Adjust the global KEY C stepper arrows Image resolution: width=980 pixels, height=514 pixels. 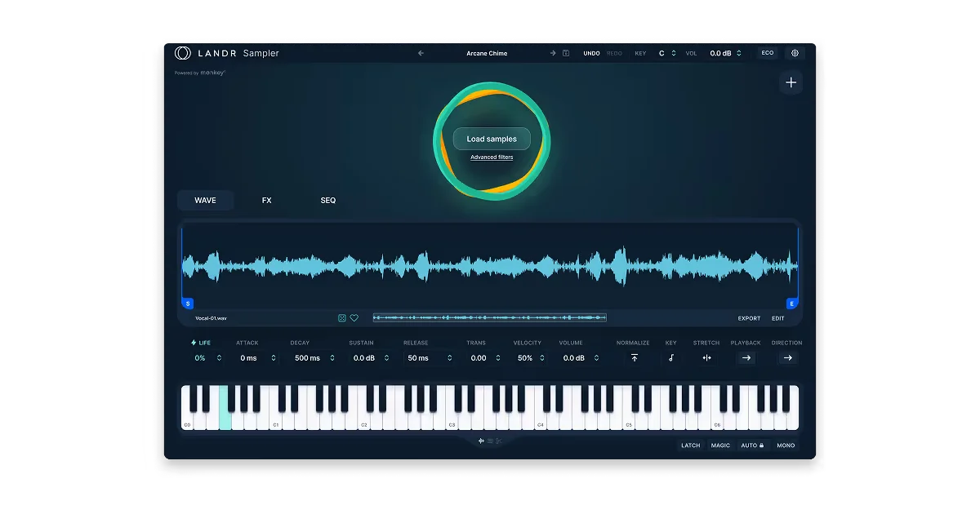point(674,53)
